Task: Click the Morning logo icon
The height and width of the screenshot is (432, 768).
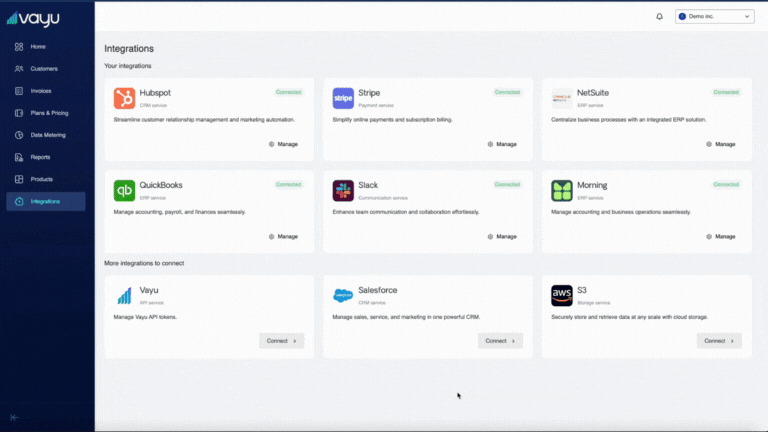Action: coord(562,191)
